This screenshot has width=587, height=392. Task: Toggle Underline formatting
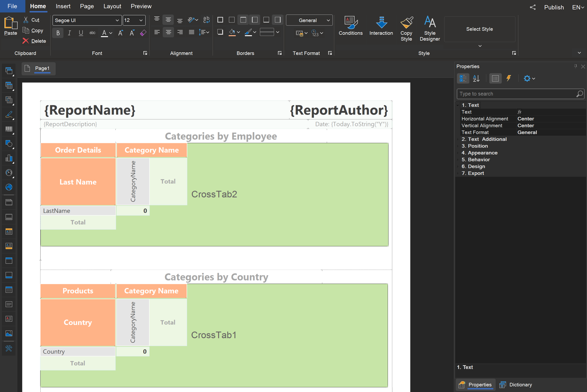[81, 33]
